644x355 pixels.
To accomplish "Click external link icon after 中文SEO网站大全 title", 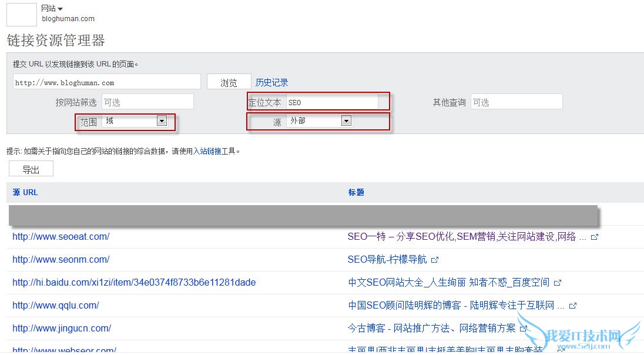I will (558, 283).
